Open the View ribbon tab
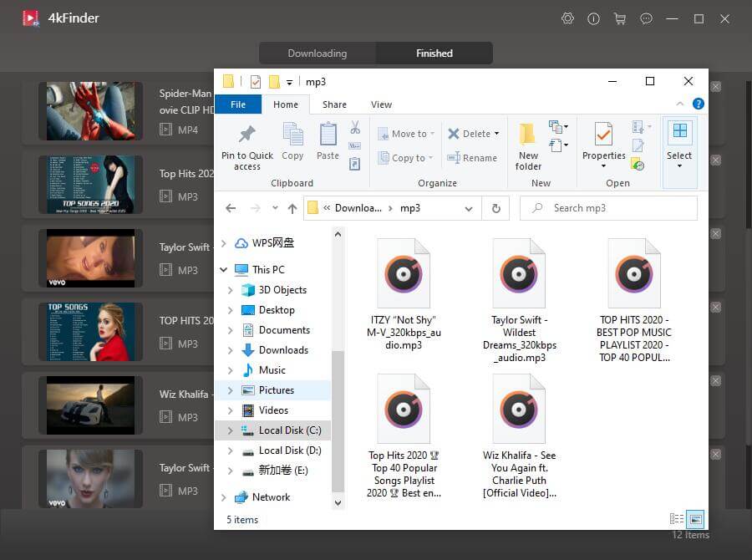The image size is (752, 560). tap(381, 104)
